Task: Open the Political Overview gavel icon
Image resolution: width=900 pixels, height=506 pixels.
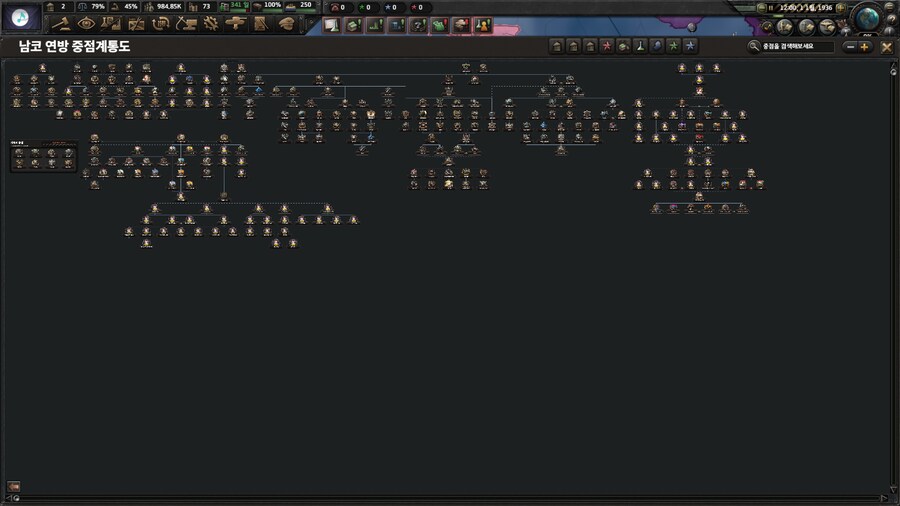Action: pos(60,23)
